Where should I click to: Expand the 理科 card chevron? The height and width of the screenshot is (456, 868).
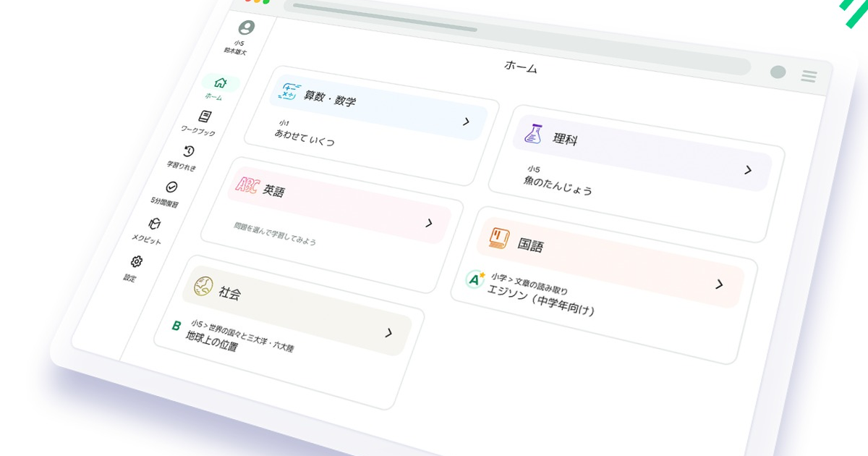tap(748, 170)
